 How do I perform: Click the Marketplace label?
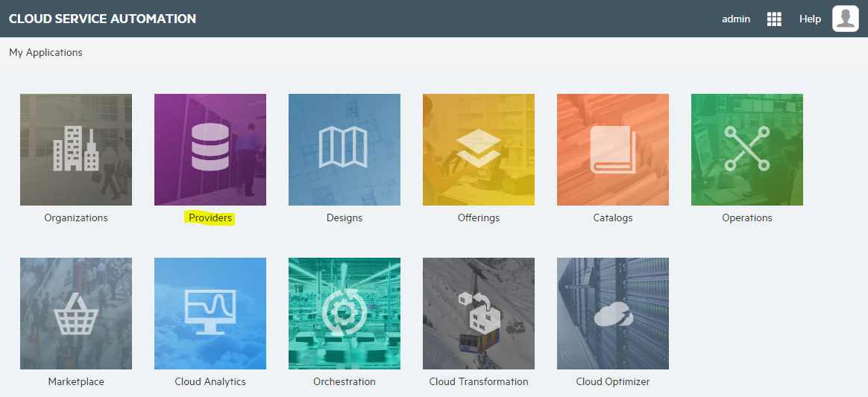click(x=76, y=381)
